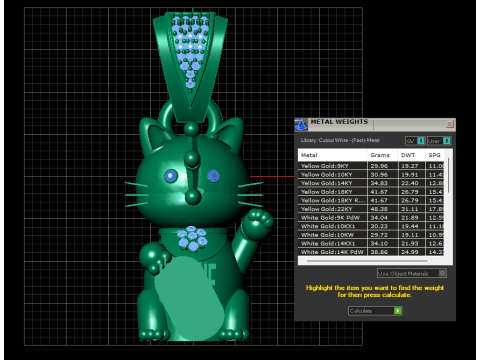Click DWT value of Yellow Gold:10KY
The height and width of the screenshot is (360, 480).
[x=409, y=174]
